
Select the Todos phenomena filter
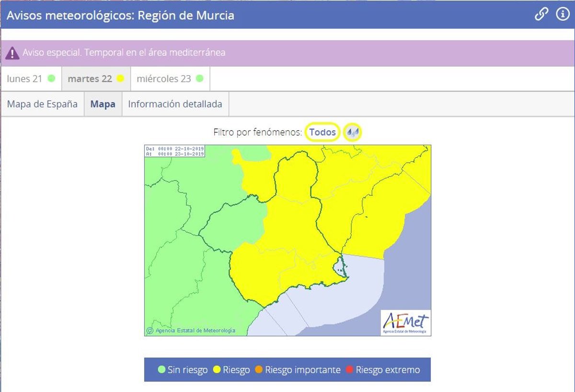(322, 132)
